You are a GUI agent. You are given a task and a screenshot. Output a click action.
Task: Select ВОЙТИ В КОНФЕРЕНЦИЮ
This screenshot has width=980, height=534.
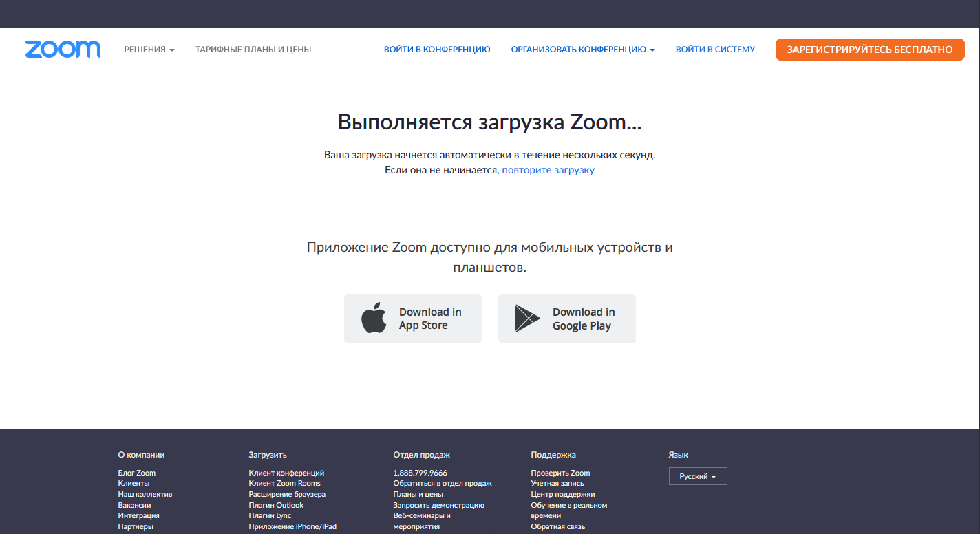point(437,50)
